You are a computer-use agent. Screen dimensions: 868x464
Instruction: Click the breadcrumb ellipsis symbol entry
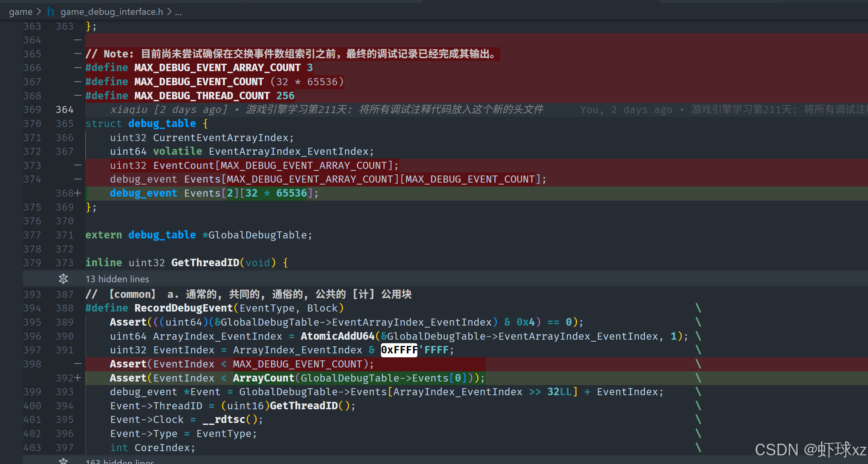point(178,12)
